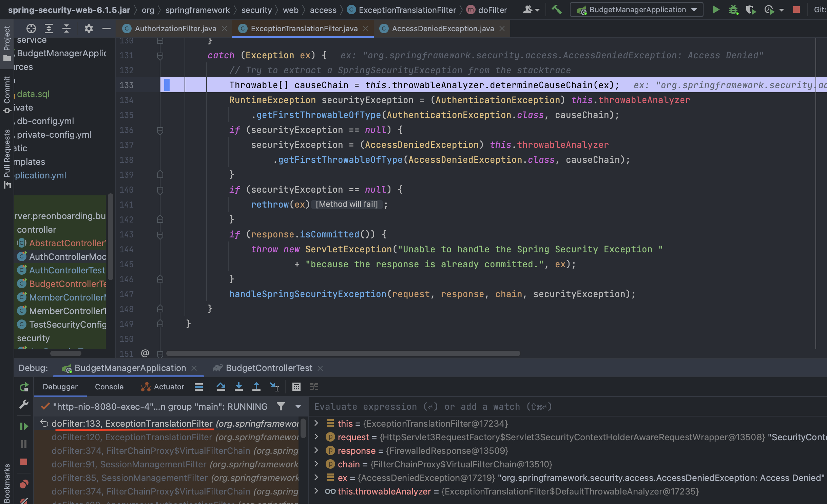Click ExceptionTranslationFilter breadcrumb
The image size is (827, 504).
(x=402, y=10)
